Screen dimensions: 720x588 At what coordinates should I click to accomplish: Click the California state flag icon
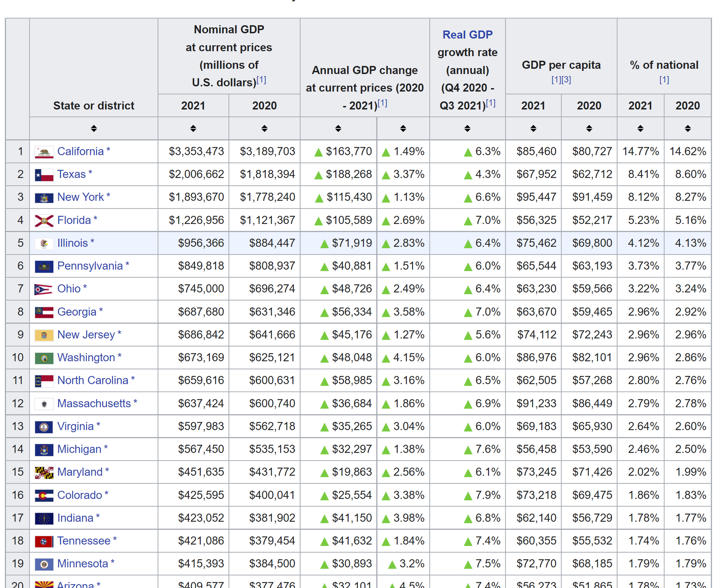point(44,152)
